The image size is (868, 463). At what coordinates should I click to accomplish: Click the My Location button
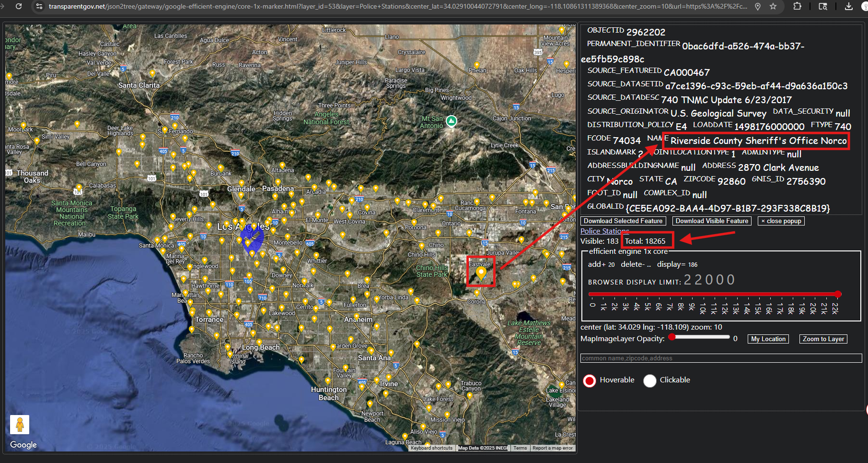768,339
